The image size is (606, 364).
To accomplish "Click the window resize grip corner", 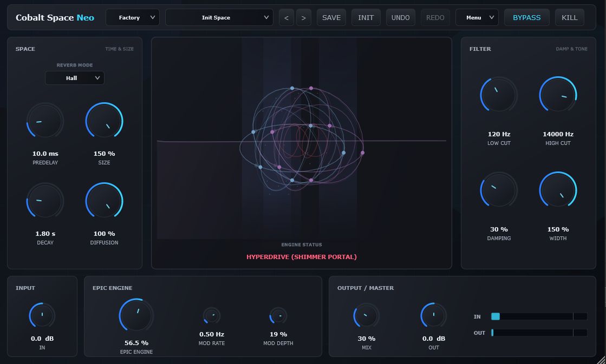I will 601,359.
